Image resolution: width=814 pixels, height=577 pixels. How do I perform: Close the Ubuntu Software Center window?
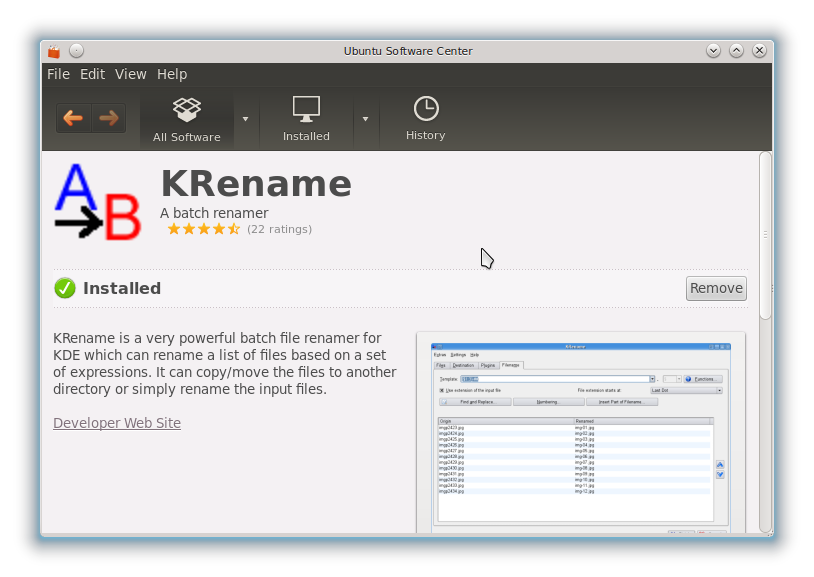[759, 51]
